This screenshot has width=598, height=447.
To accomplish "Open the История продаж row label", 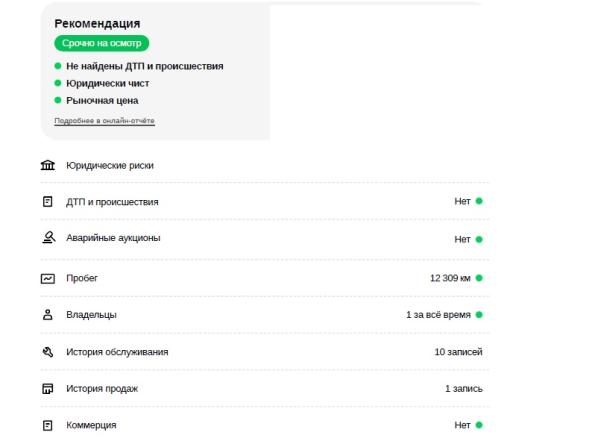I will [x=102, y=389].
